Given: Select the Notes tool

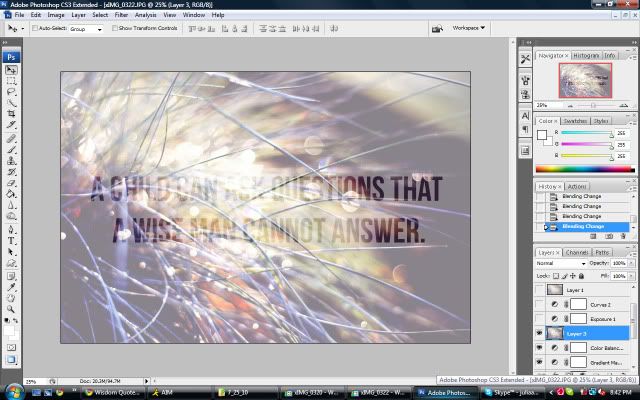Looking at the screenshot, I should [11, 276].
